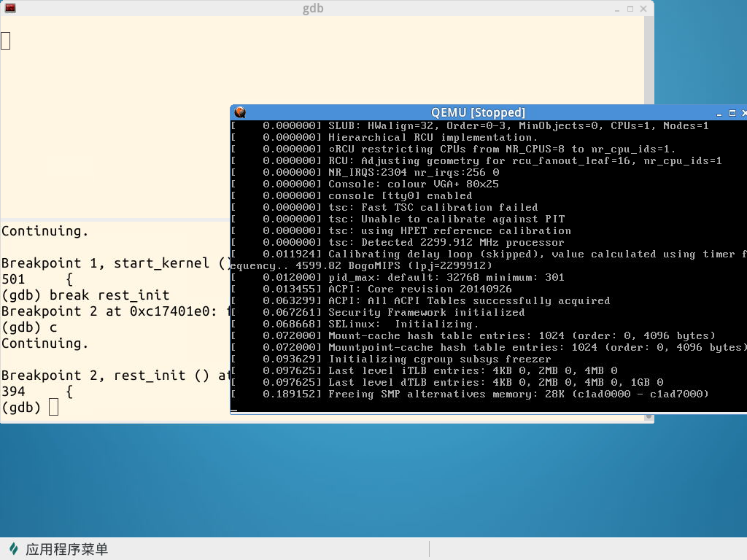
Task: Open the 应用程序菜单 applications menu
Action: pyautogui.click(x=66, y=549)
